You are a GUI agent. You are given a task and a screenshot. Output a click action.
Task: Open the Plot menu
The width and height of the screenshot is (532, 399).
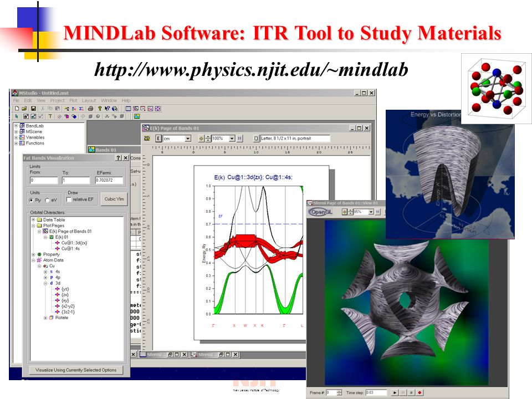point(73,100)
